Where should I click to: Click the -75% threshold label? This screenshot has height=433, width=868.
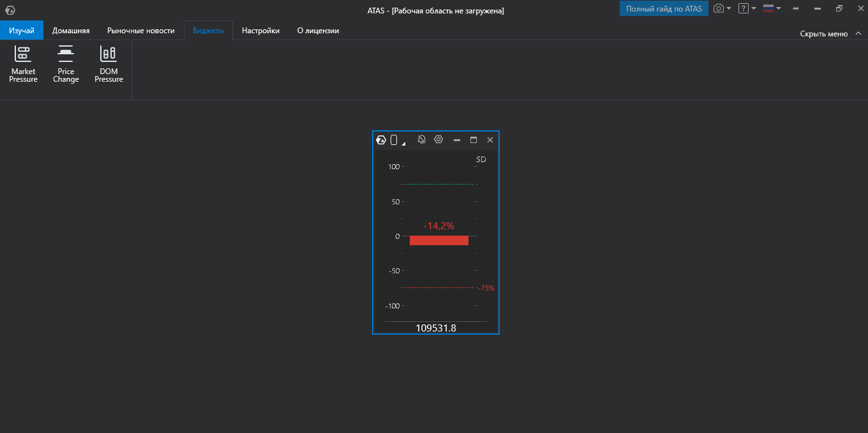486,288
